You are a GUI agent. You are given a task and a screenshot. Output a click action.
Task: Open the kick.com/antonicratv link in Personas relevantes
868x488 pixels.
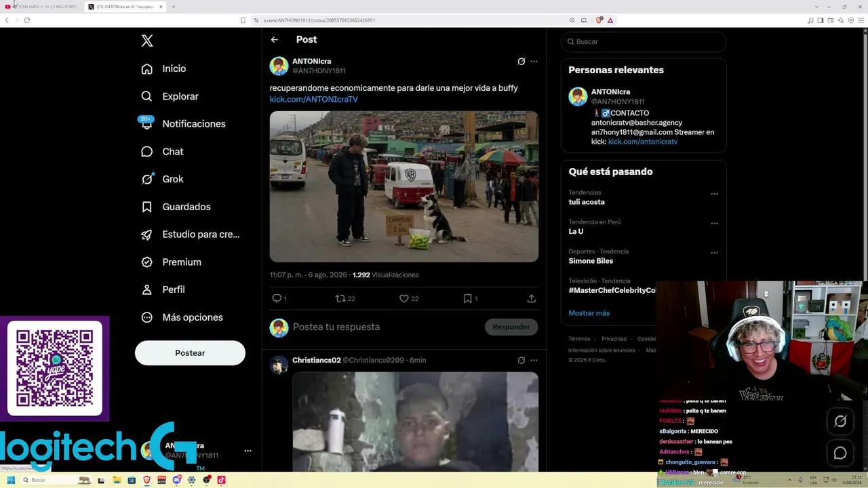(643, 142)
